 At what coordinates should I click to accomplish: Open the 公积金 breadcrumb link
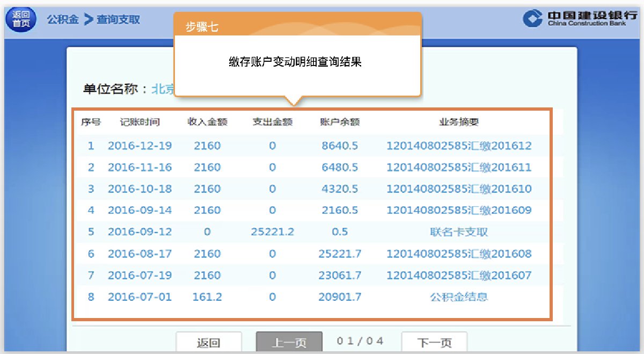click(63, 20)
